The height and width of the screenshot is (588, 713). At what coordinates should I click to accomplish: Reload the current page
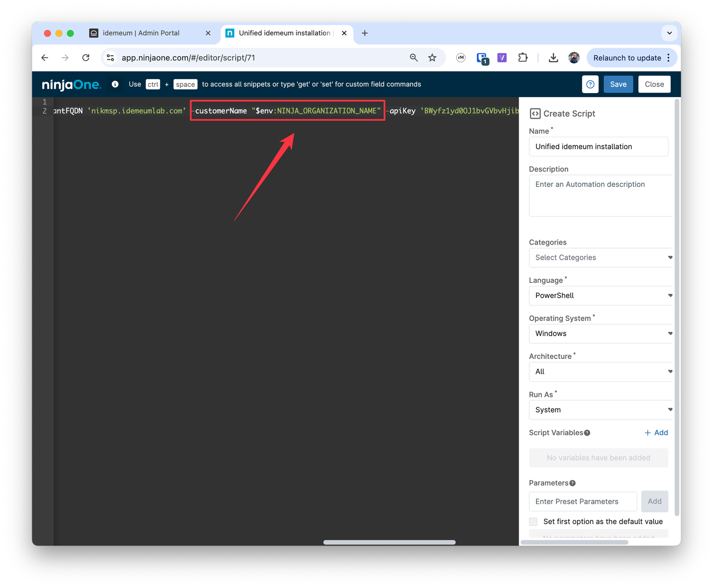click(x=86, y=57)
